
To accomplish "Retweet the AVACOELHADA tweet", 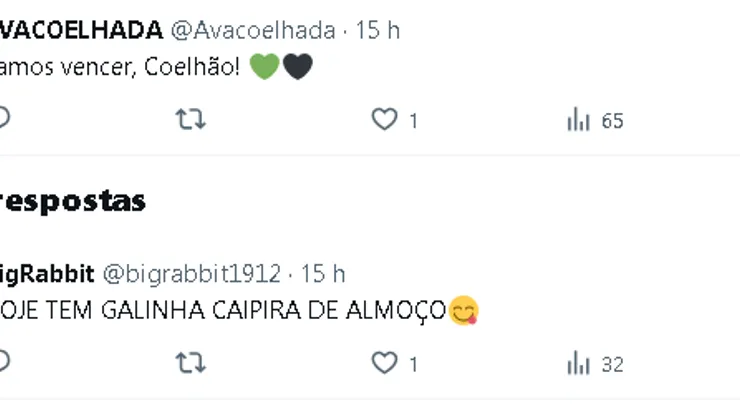I will coord(191,119).
